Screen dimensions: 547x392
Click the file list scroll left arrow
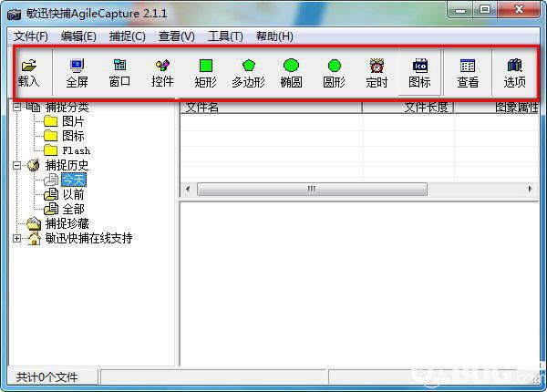[188, 189]
